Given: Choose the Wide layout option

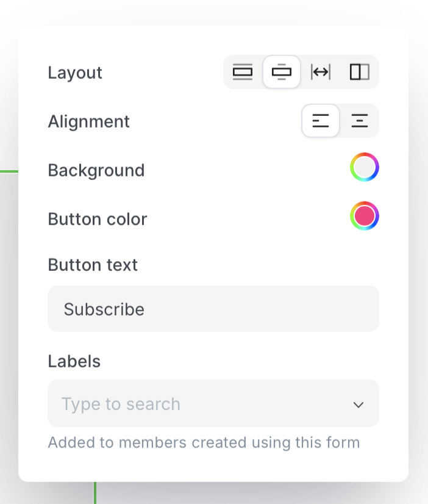Looking at the screenshot, I should click(282, 72).
